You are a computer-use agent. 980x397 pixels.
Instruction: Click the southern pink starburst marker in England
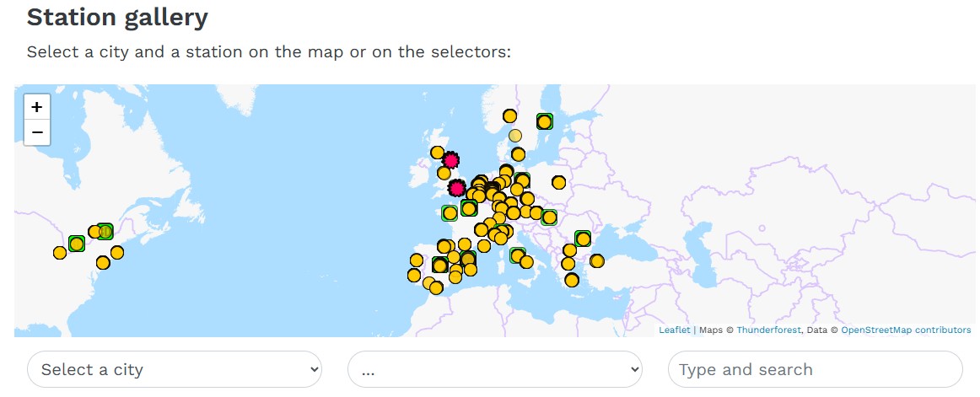click(x=456, y=188)
